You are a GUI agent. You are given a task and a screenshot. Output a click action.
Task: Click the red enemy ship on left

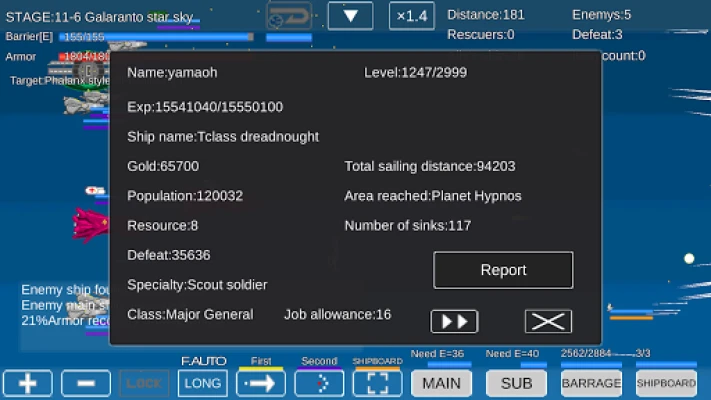90,224
